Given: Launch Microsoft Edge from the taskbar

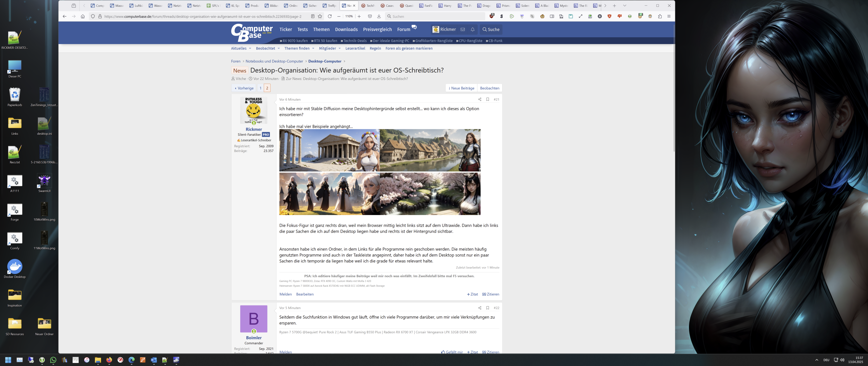Looking at the screenshot, I should (131, 360).
